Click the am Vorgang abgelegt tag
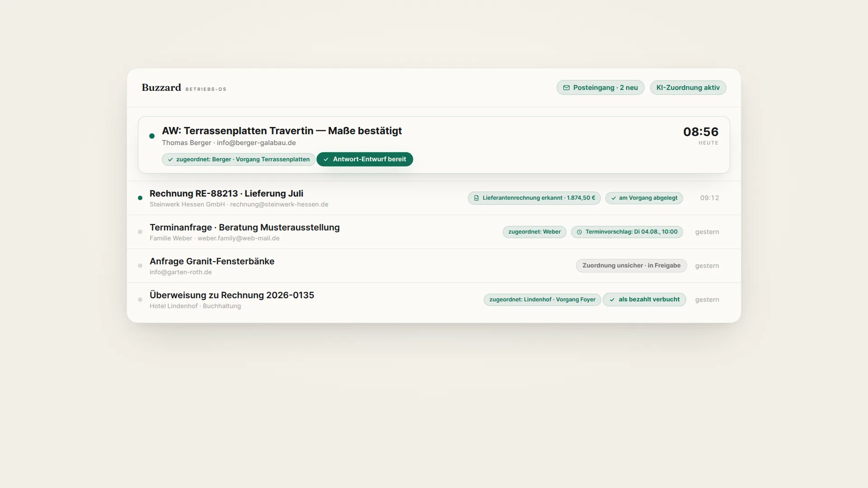The width and height of the screenshot is (868, 488). (x=644, y=198)
